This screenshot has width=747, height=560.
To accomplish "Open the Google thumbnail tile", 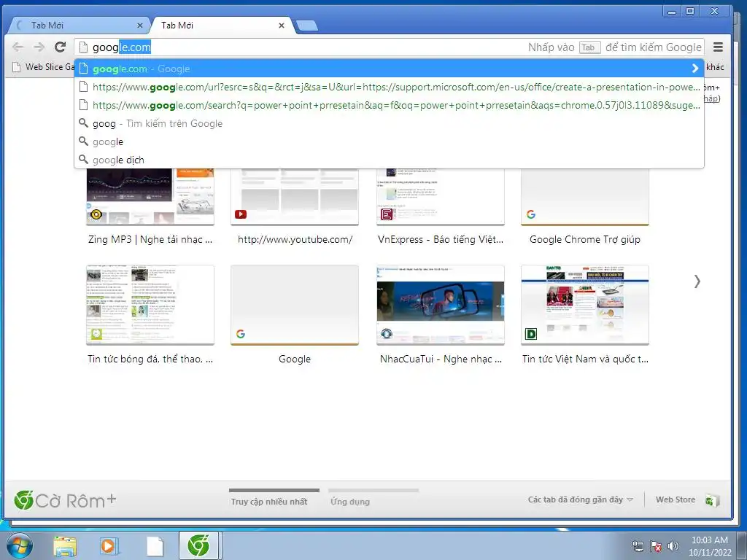I will (x=295, y=305).
